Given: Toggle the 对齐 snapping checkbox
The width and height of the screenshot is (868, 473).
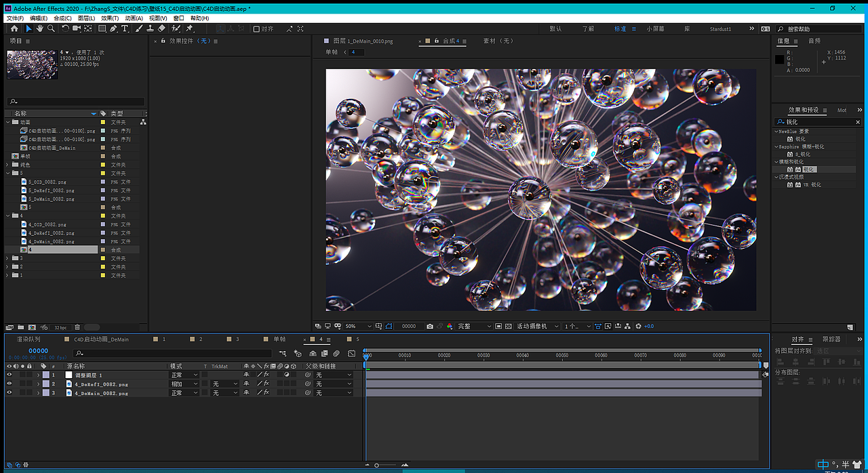Looking at the screenshot, I should 256,29.
